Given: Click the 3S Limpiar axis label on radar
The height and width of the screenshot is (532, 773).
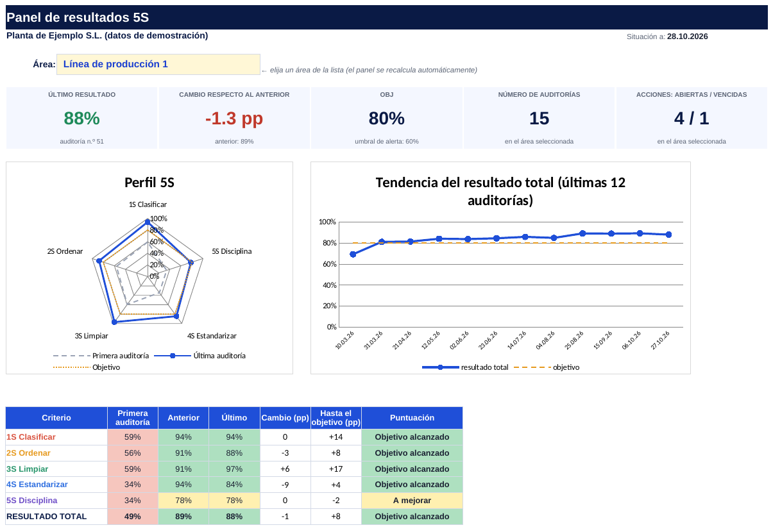Looking at the screenshot, I should click(x=91, y=336).
